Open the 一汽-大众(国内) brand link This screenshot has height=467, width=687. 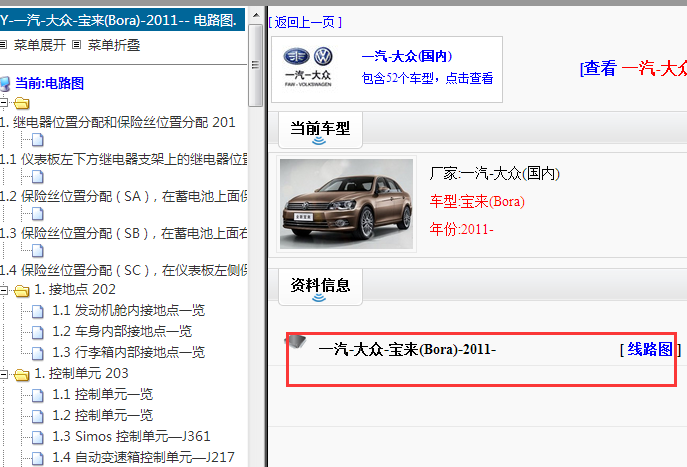(x=407, y=56)
